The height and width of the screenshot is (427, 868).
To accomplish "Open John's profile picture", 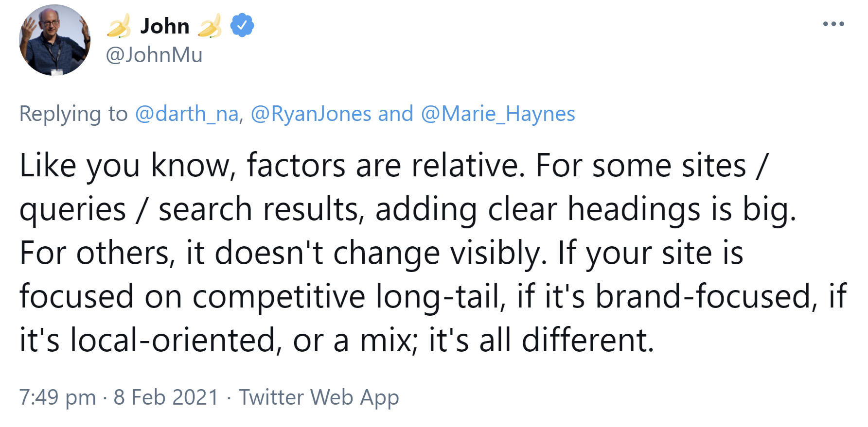I will tap(54, 40).
